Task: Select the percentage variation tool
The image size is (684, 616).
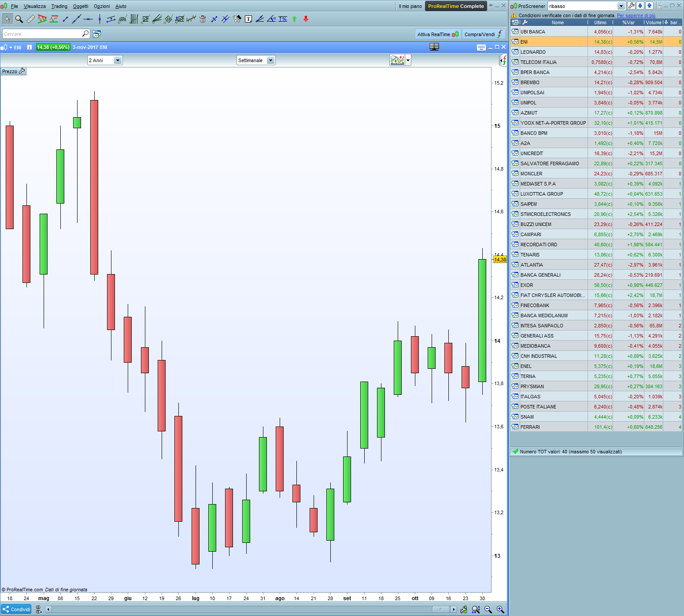Action: 283,19
